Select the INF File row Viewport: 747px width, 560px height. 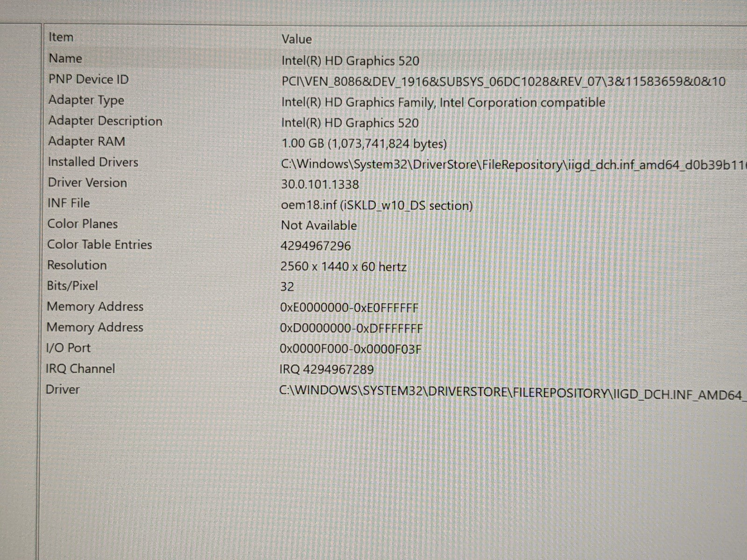[x=69, y=203]
